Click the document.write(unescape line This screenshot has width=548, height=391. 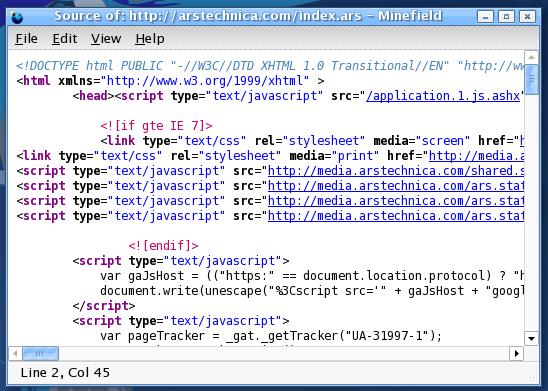[x=312, y=291]
